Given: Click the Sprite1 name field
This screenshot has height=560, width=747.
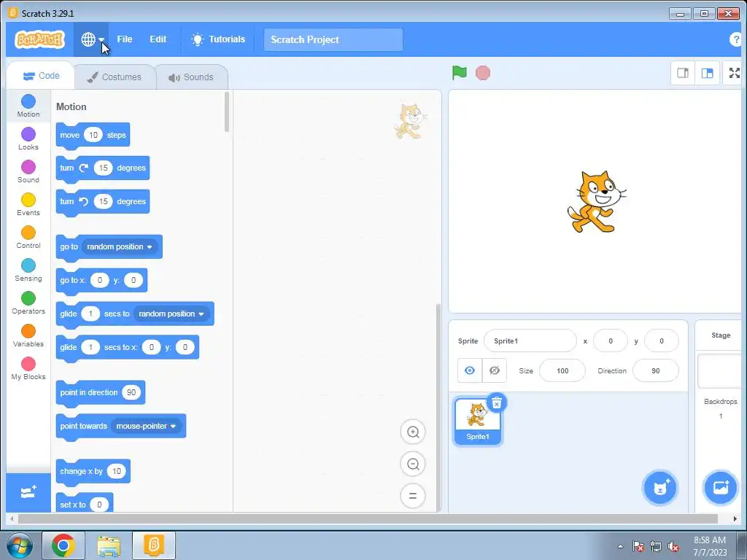Looking at the screenshot, I should point(530,341).
